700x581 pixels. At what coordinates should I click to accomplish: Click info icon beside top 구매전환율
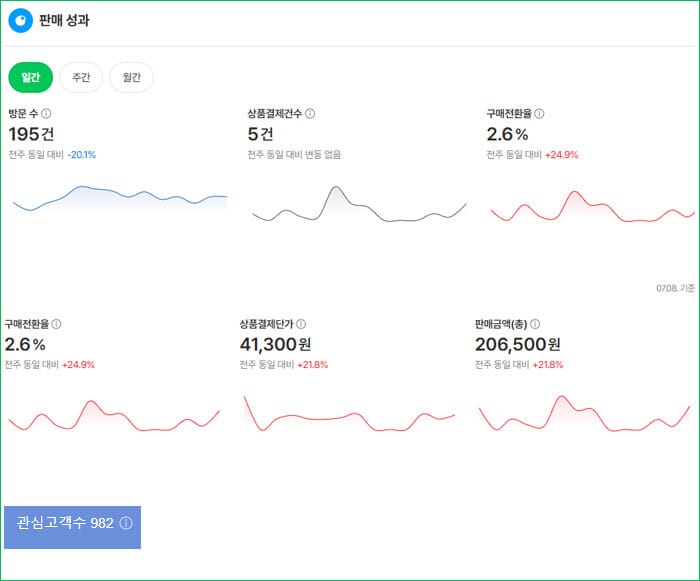539,114
